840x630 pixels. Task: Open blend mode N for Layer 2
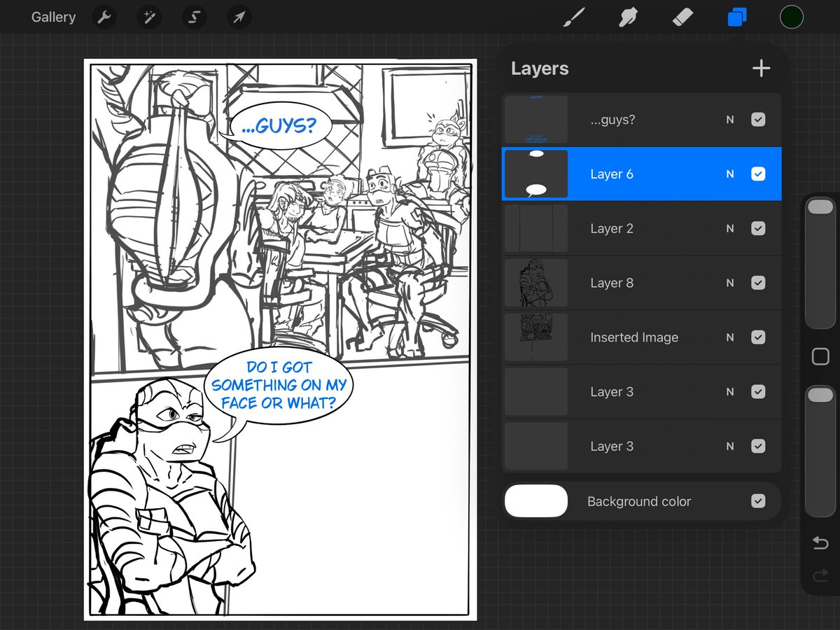tap(730, 228)
